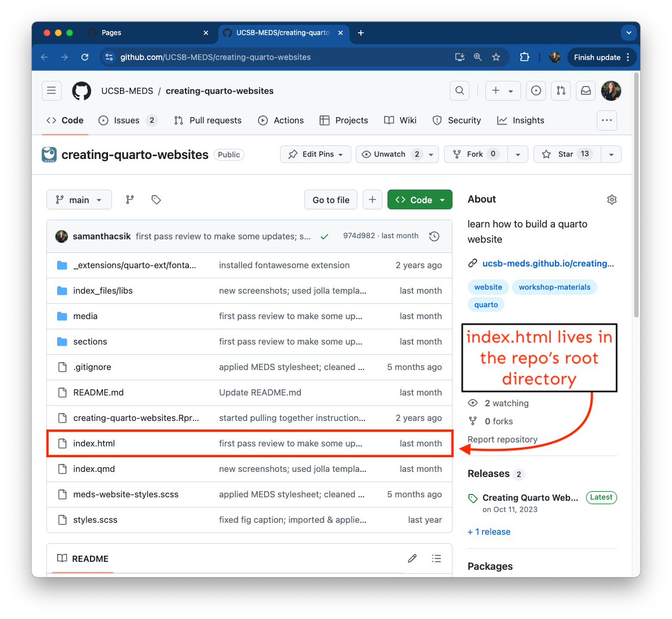Switch to the Insights tab

[520, 121]
